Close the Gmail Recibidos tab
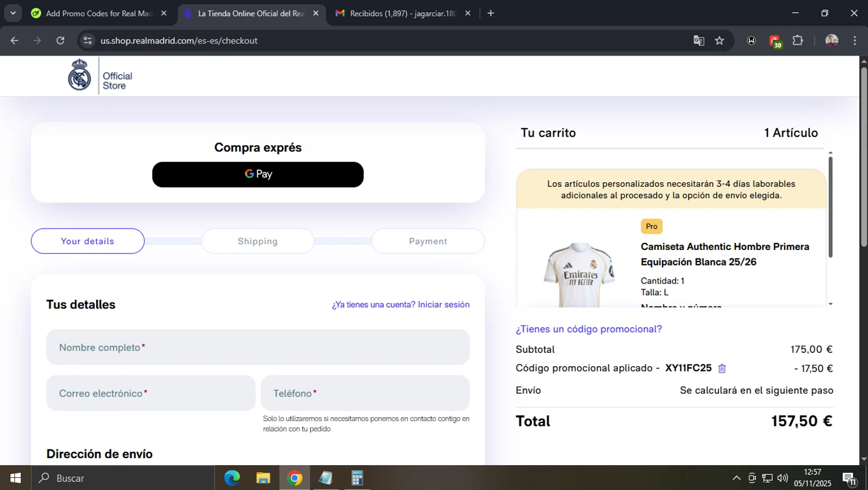 click(468, 13)
